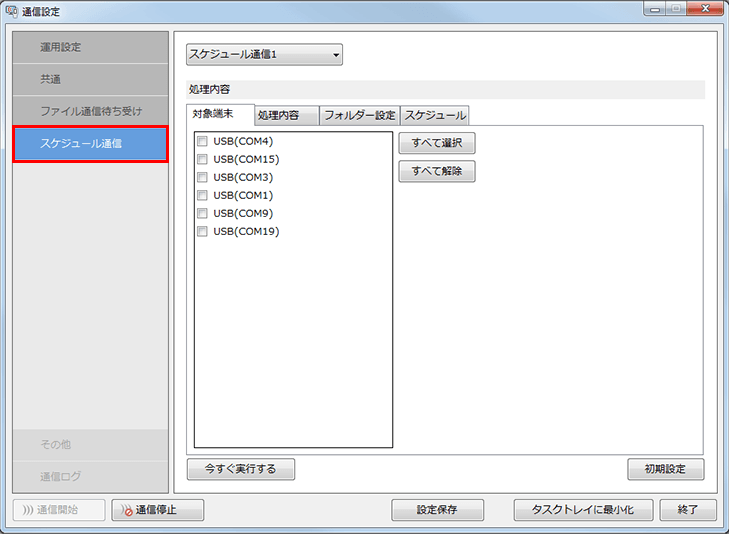
Task: Click the 今すぐ実行する button
Action: (241, 469)
